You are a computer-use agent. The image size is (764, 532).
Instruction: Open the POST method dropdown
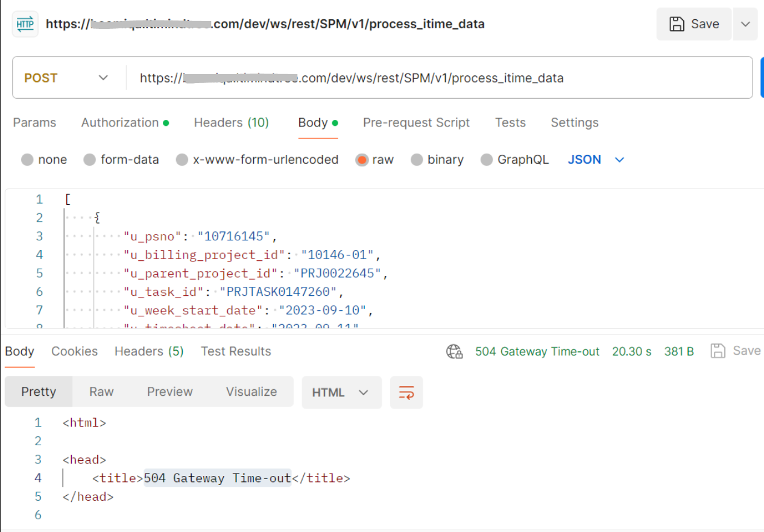[66, 78]
